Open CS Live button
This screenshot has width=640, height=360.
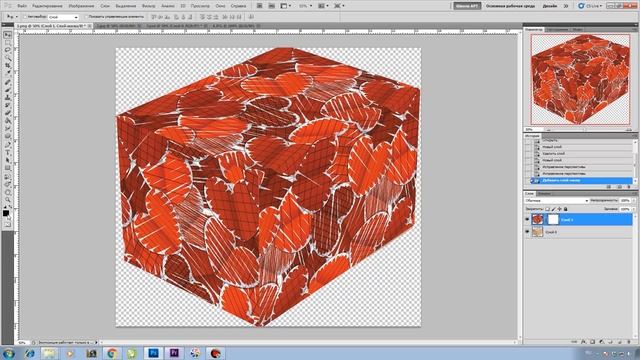point(590,6)
